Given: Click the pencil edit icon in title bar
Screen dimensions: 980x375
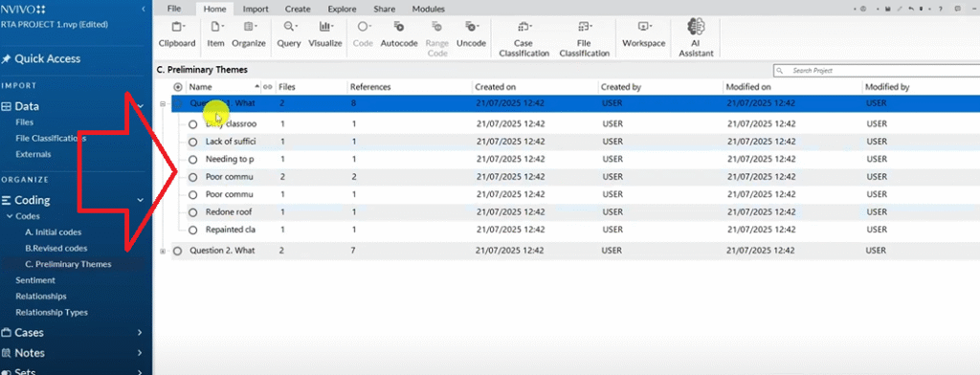Looking at the screenshot, I should pos(900,9).
